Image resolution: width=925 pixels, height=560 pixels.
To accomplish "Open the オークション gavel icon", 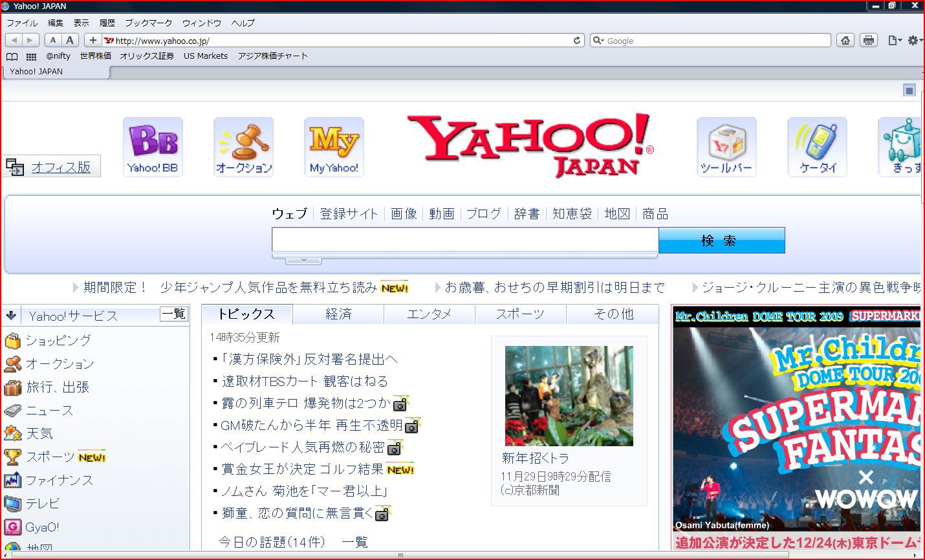I will [x=244, y=147].
